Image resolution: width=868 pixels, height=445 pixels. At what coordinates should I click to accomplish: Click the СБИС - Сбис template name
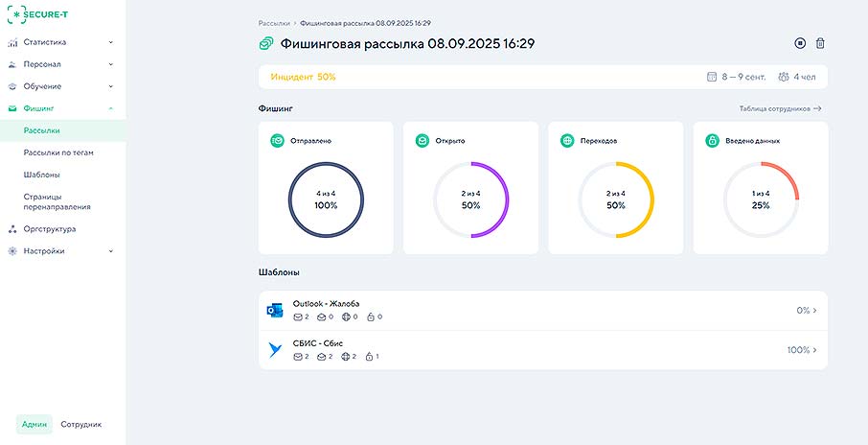pos(318,343)
